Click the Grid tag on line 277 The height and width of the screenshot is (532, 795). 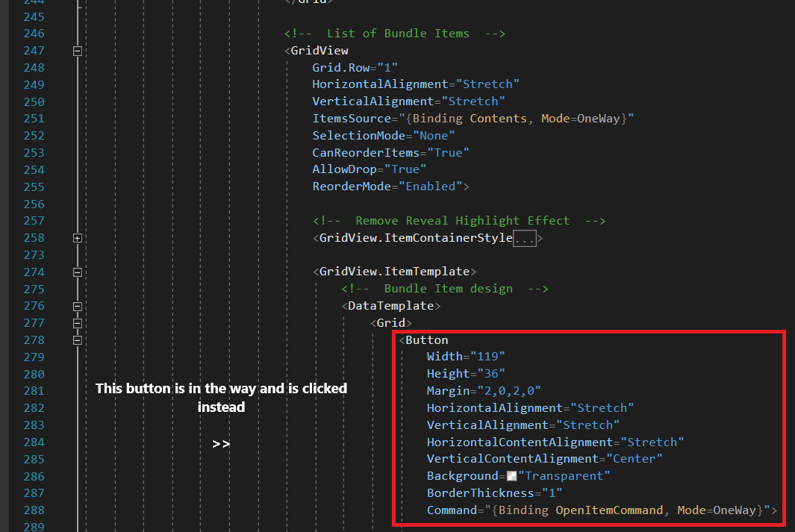point(391,323)
